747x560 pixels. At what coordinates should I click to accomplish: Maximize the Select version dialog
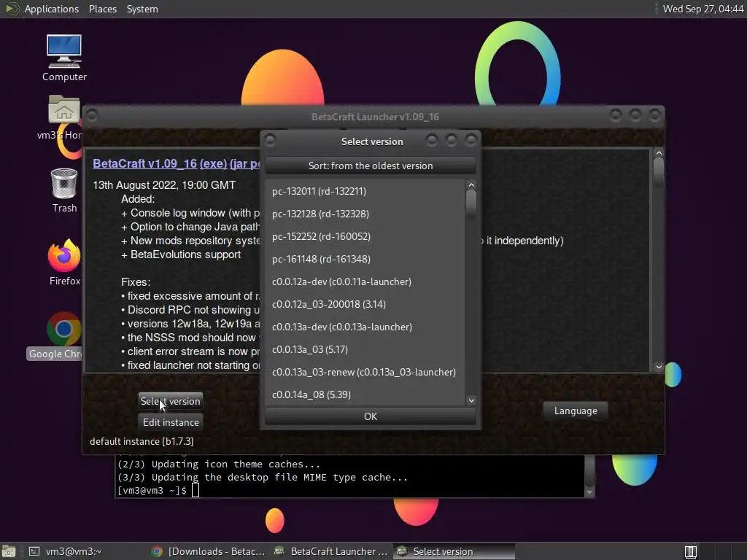click(x=451, y=140)
